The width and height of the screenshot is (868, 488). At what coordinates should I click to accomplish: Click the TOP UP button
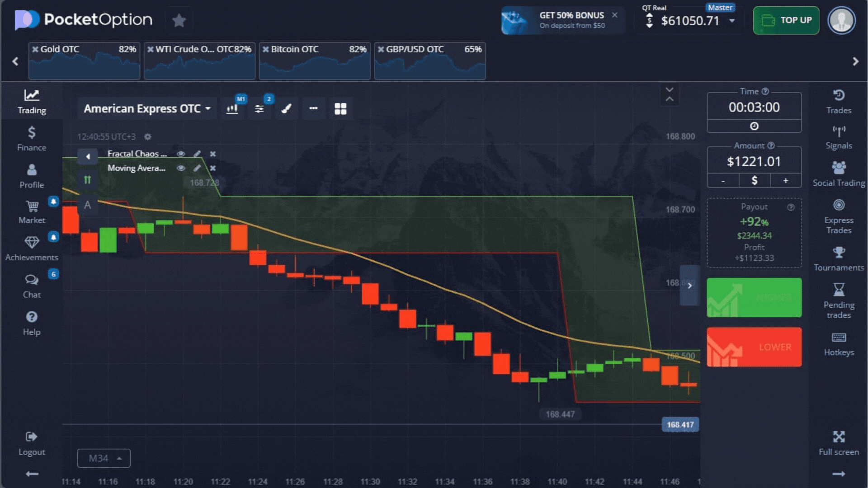[x=786, y=20]
